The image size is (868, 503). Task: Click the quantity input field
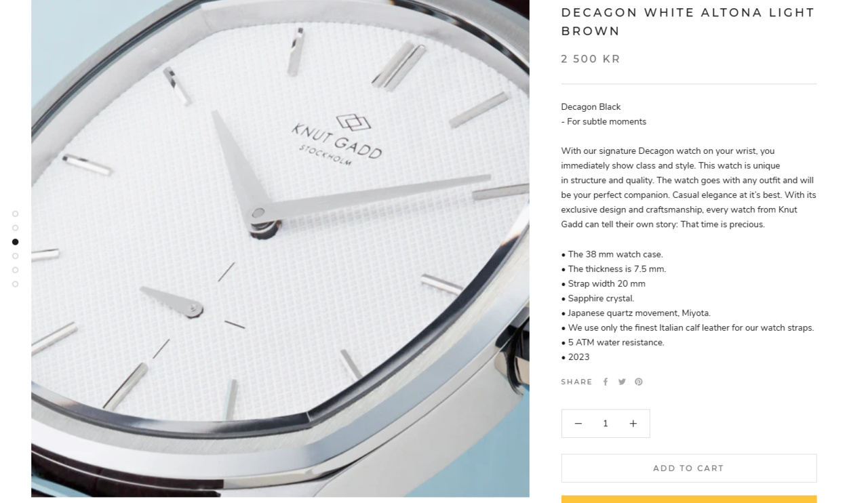point(606,424)
